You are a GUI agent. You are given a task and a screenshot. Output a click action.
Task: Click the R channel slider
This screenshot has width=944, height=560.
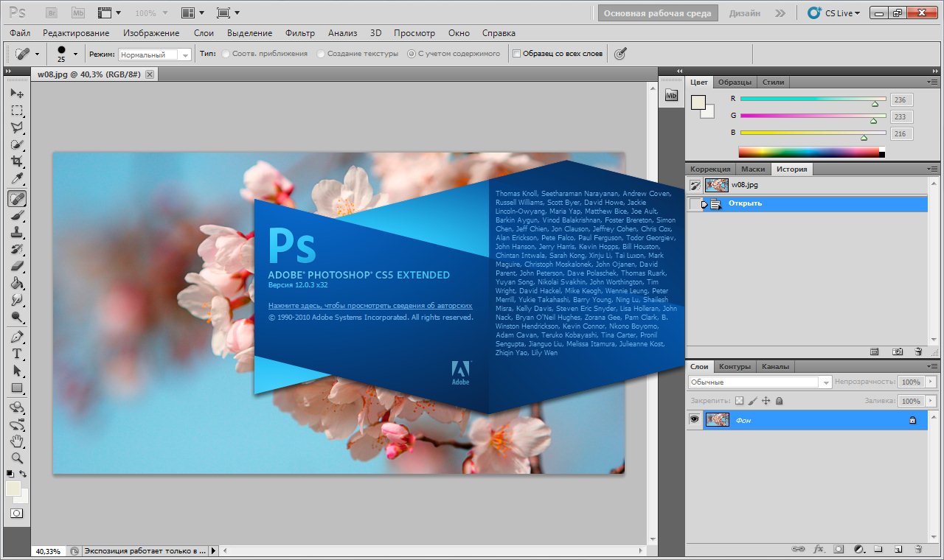coord(813,99)
